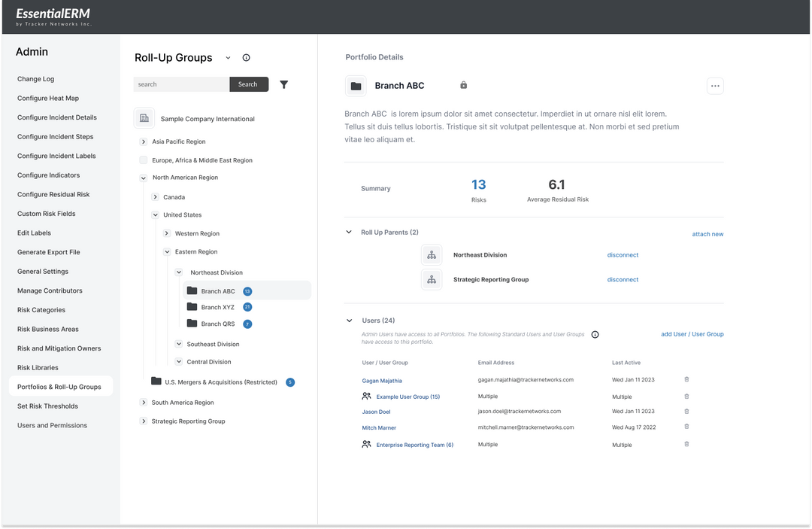The height and width of the screenshot is (529, 812).
Task: Click the Sample Company International building icon
Action: (143, 118)
